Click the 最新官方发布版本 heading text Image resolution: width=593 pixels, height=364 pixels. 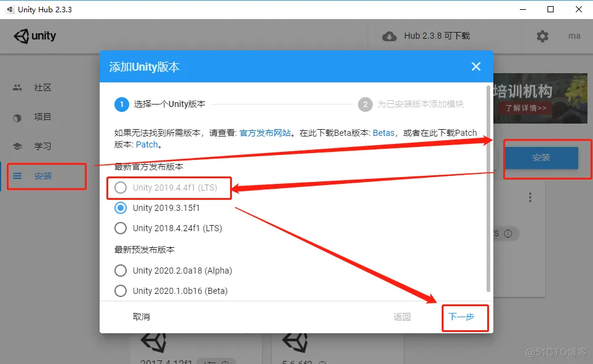(149, 167)
